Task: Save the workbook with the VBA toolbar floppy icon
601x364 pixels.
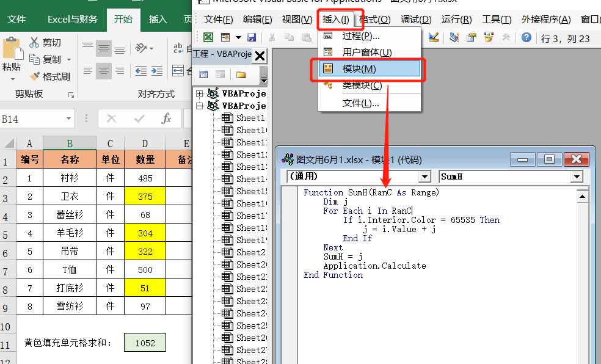Action: [x=252, y=37]
